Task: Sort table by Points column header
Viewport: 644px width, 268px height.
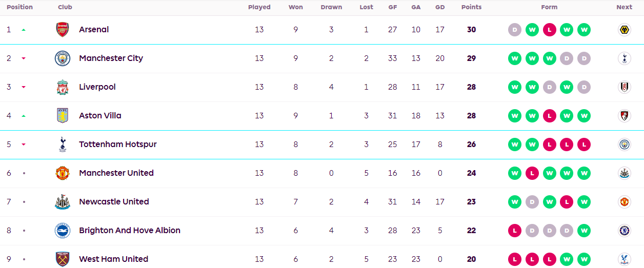Action: pyautogui.click(x=471, y=7)
